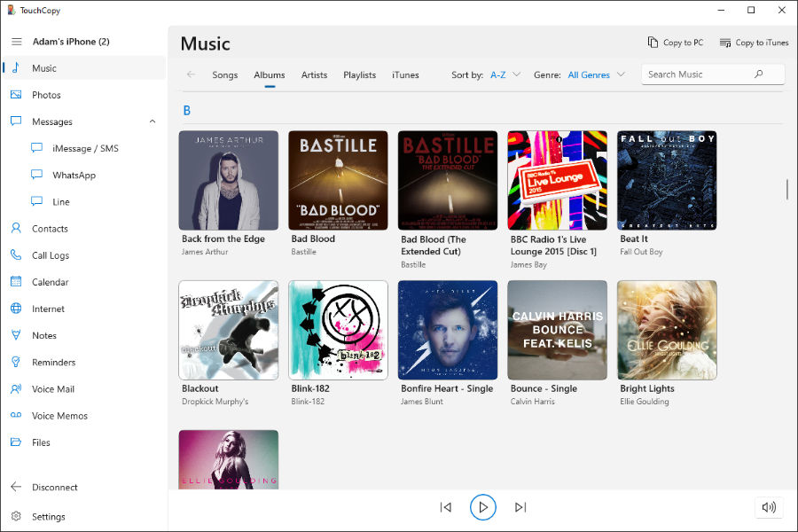The width and height of the screenshot is (798, 532).
Task: Select the Voice Memos icon
Action: [16, 416]
